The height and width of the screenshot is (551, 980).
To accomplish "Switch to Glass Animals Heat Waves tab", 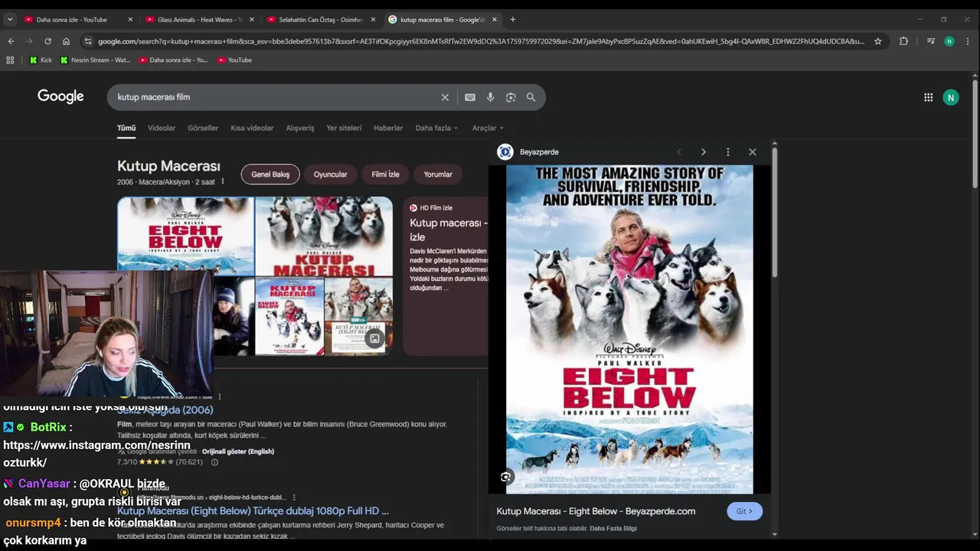I will (199, 19).
